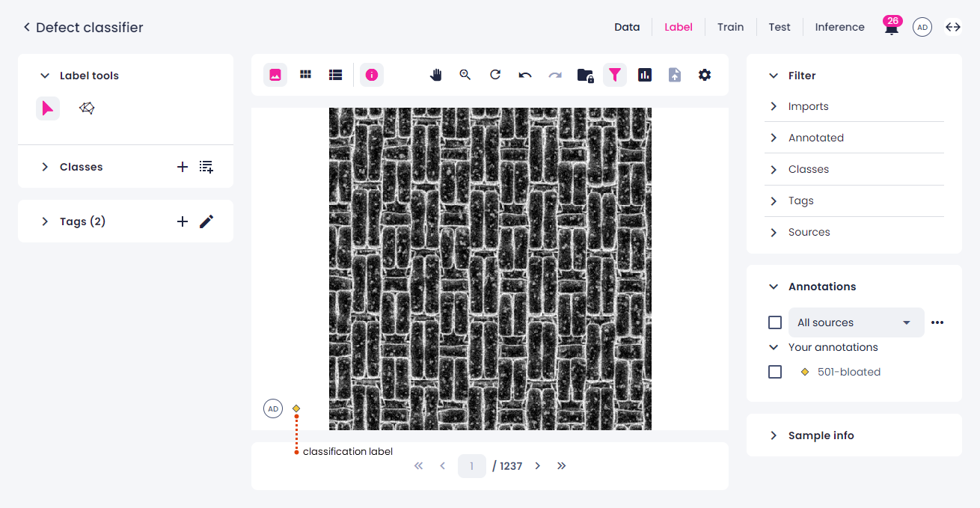Collapse the Filter panel
The width and height of the screenshot is (980, 508).
click(774, 76)
